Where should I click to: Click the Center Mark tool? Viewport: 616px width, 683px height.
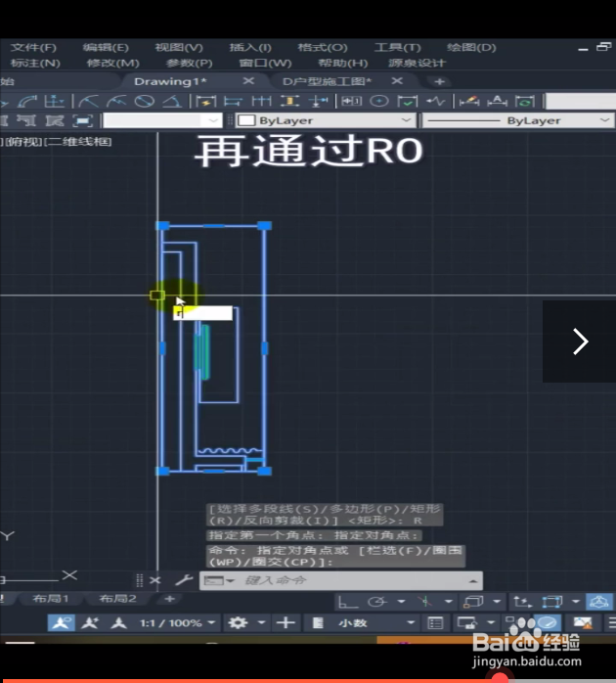pos(379,101)
